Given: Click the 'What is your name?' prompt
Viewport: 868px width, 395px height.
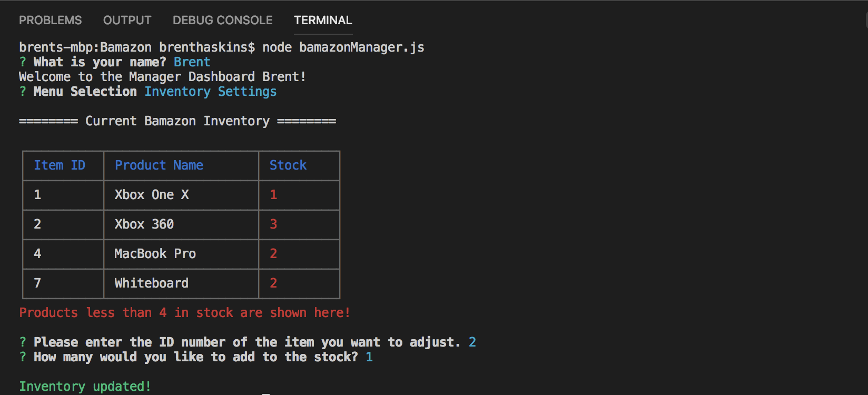Looking at the screenshot, I should tap(100, 62).
